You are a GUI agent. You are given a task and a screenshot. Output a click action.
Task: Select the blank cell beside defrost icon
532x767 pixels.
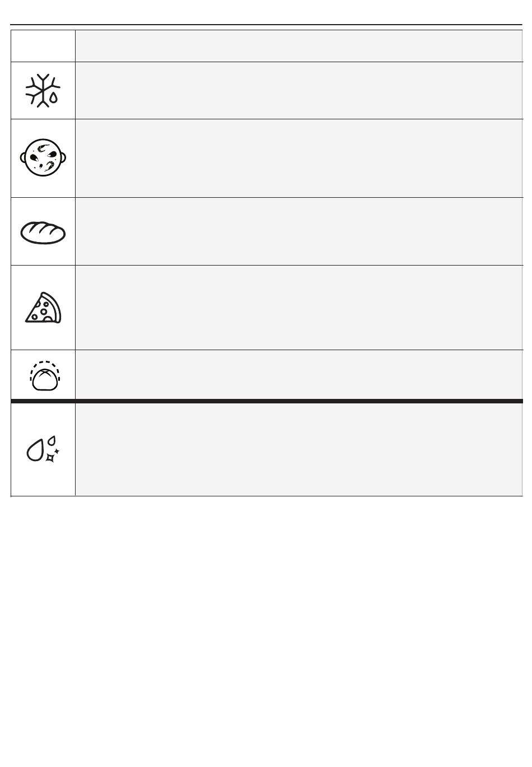point(299,90)
